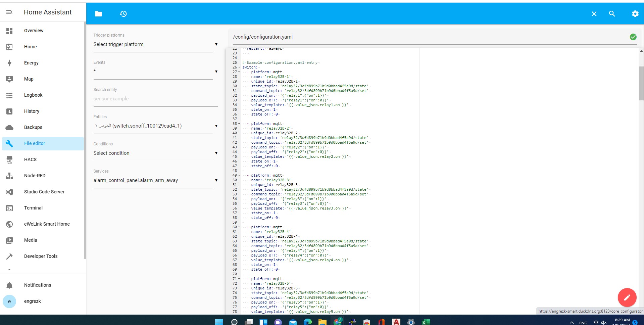Open the settings gear icon
Screen dimensions: 644x325
(635, 14)
